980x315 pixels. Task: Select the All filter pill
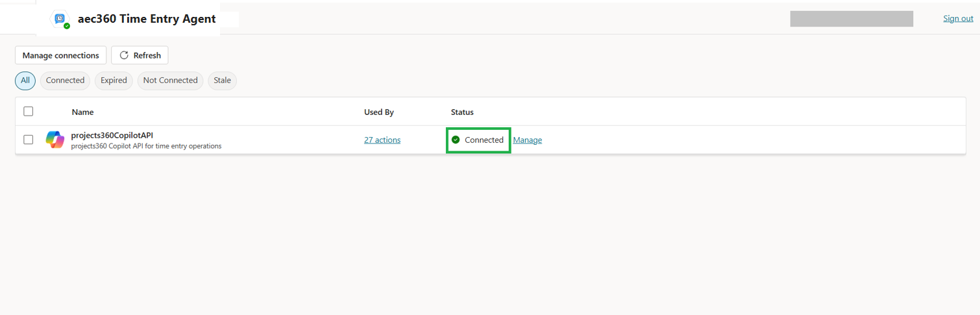(25, 81)
